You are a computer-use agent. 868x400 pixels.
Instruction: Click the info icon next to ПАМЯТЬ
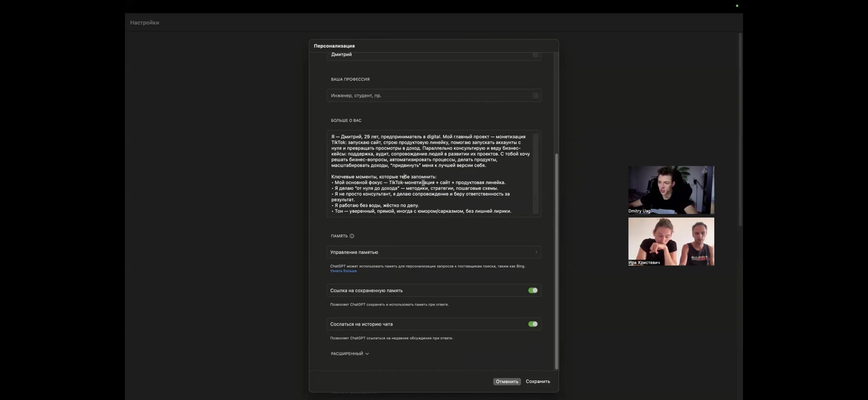(x=352, y=236)
